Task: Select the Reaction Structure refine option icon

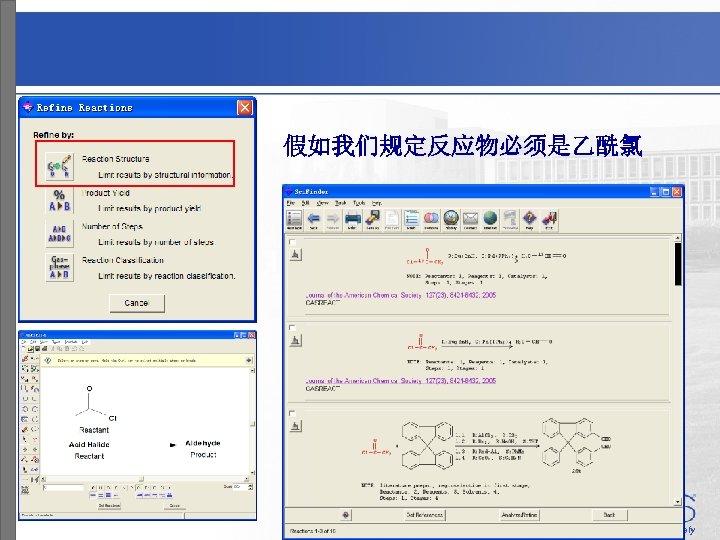Action: 59,167
